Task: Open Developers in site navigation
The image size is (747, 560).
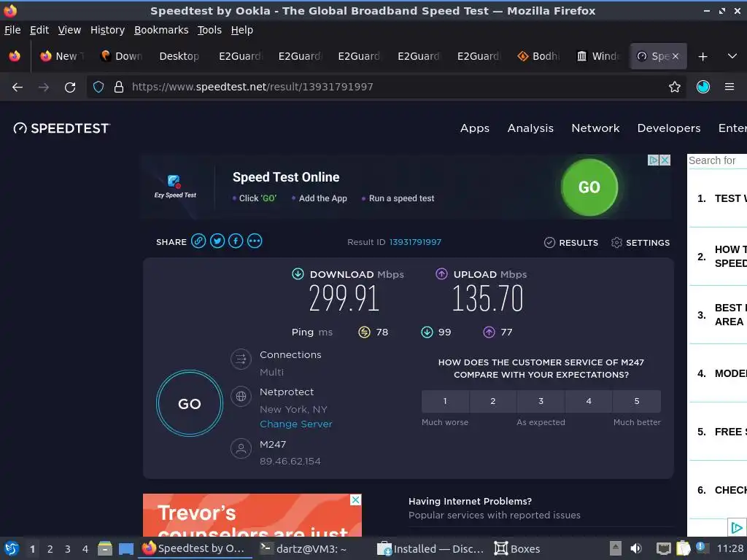Action: coord(669,128)
